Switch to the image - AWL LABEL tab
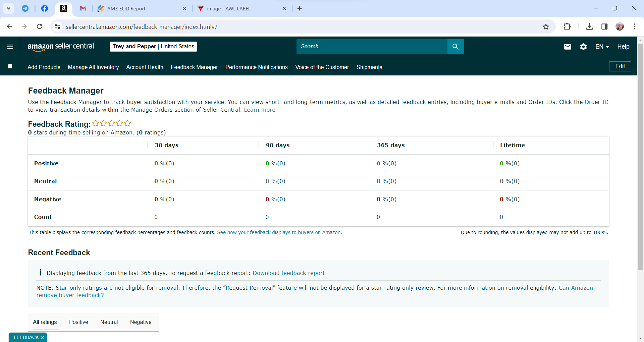644x342 pixels. coord(241,9)
